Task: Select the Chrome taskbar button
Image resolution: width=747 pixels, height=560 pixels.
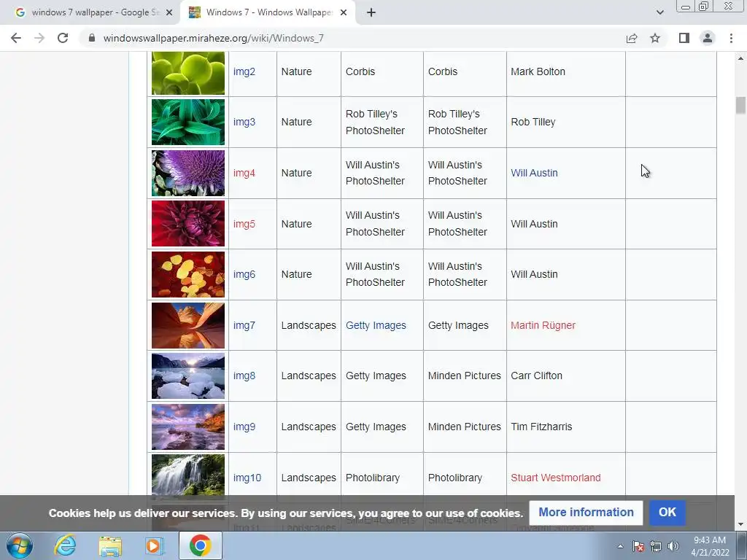Action: point(200,545)
